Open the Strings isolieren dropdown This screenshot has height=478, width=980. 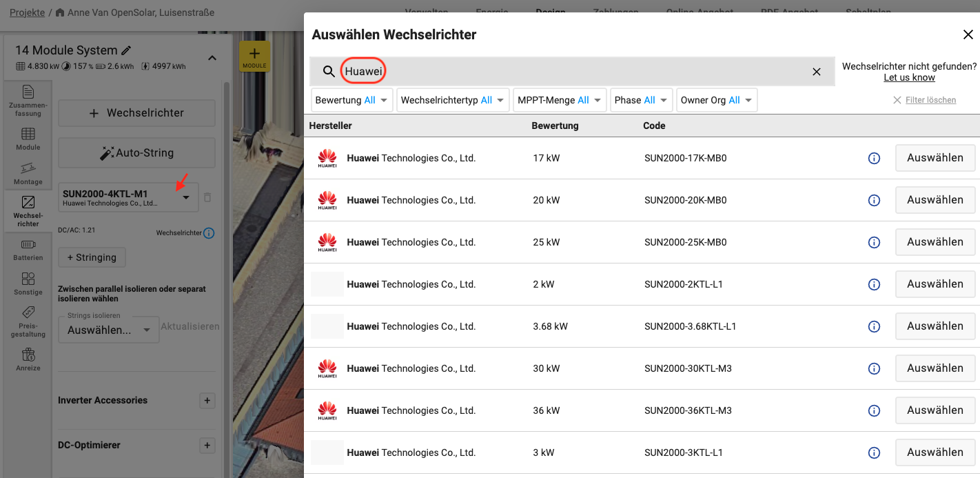[x=109, y=330]
